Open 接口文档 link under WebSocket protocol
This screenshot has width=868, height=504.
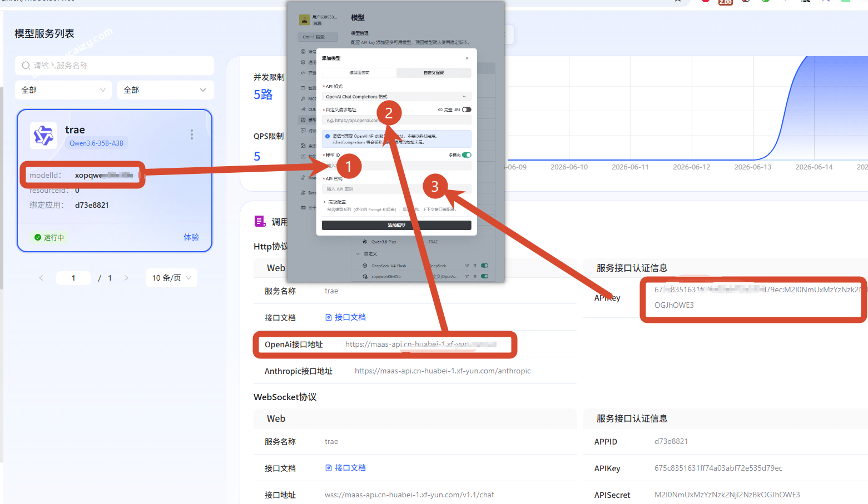(345, 468)
